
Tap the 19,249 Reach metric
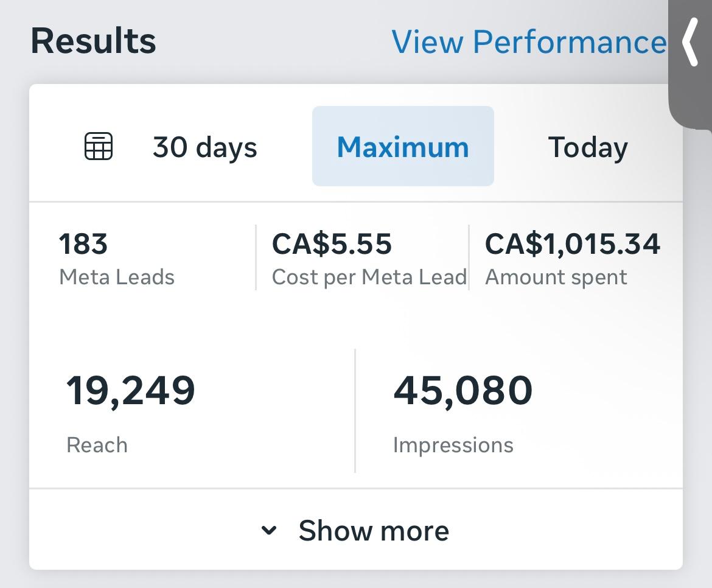click(130, 391)
